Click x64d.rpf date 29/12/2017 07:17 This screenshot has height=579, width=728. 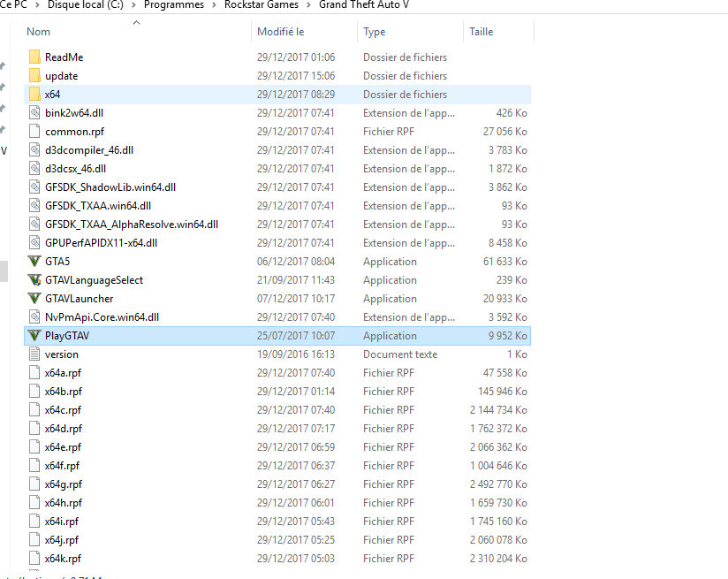coord(296,429)
